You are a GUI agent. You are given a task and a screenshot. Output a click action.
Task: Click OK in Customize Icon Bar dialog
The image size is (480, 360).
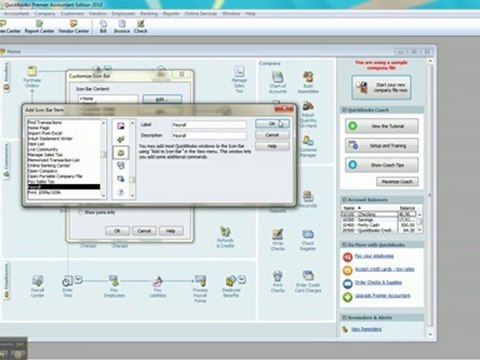(117, 231)
